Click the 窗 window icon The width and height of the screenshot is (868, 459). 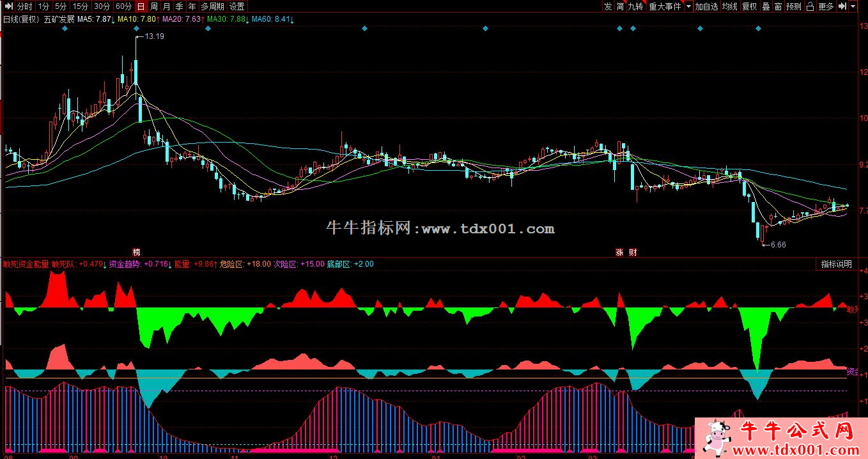click(778, 6)
